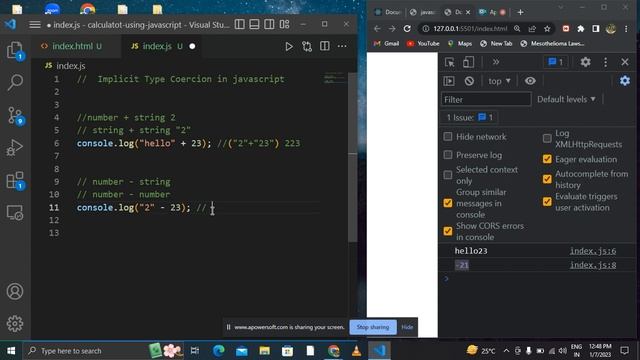Show the console sidebar

[x=449, y=81]
